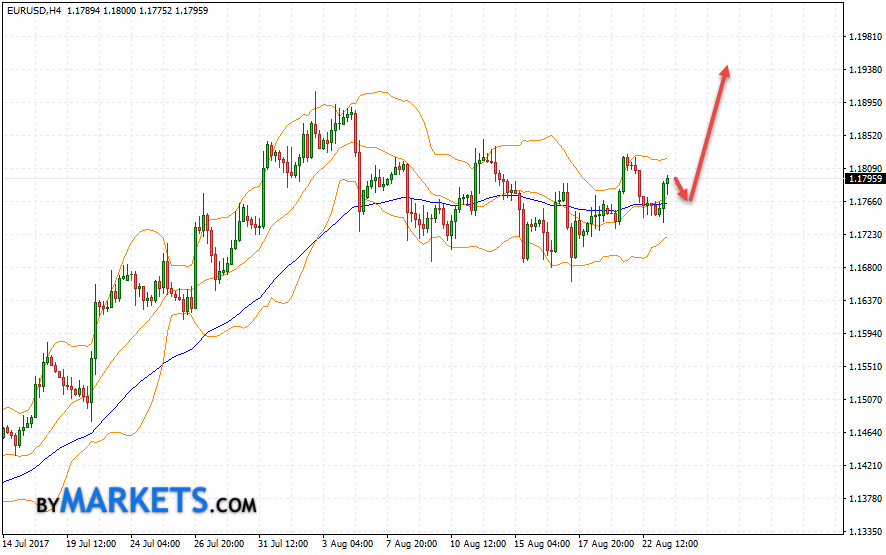Image resolution: width=886 pixels, height=555 pixels.
Task: Click the tip of the large red upward arrow
Action: click(x=727, y=69)
